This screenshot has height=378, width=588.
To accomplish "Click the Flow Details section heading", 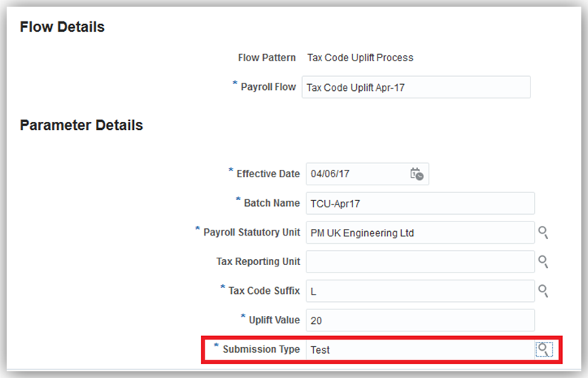I will [x=62, y=27].
